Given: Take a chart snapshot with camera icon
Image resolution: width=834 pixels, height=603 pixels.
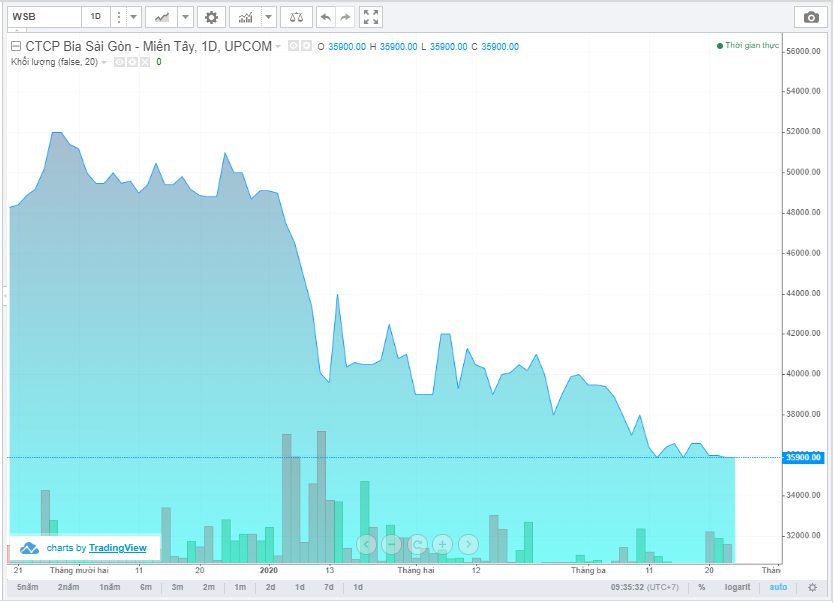Looking at the screenshot, I should click(811, 17).
